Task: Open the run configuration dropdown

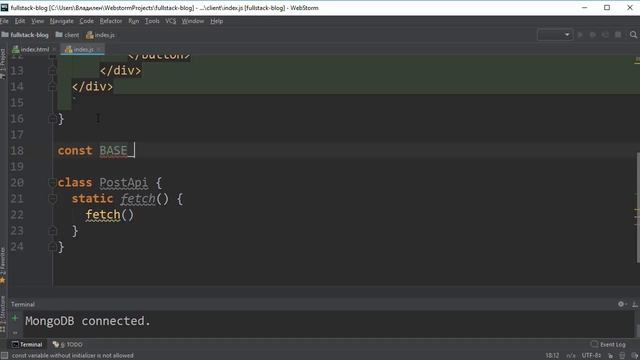Action: 555,35
